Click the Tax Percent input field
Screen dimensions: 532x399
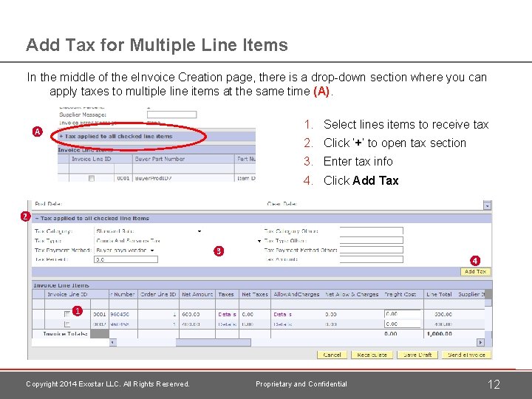point(126,259)
